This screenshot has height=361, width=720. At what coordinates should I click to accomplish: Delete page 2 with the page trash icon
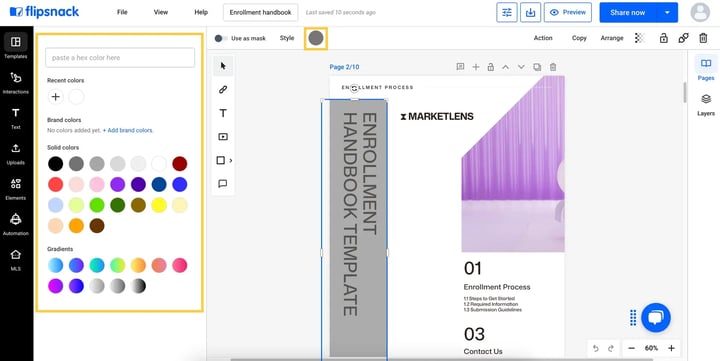[553, 67]
